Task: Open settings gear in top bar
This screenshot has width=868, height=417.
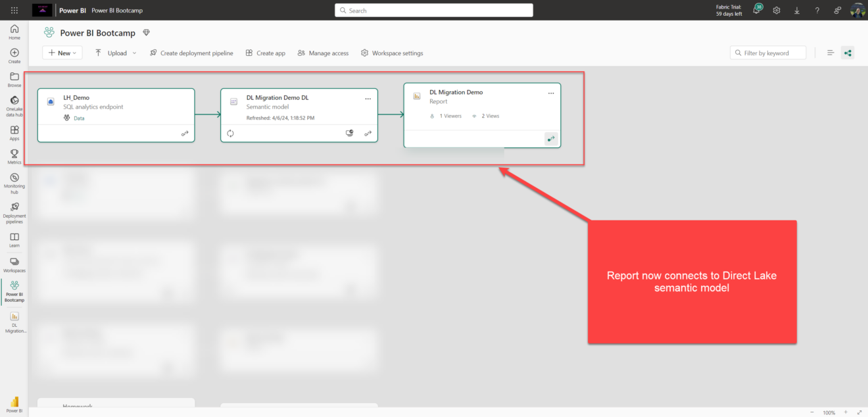Action: point(777,11)
